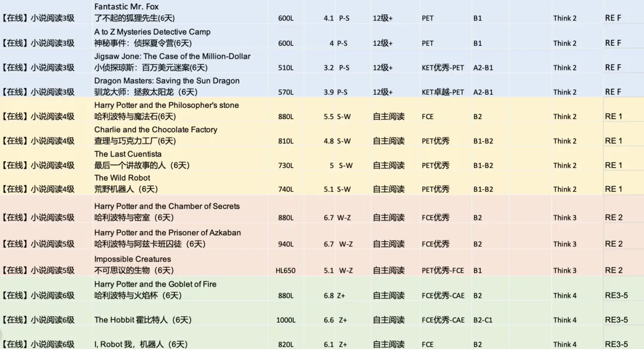The image size is (644, 349).
Task: Click the 600L cell in Fantastic Mr. Fox row
Action: point(286,18)
